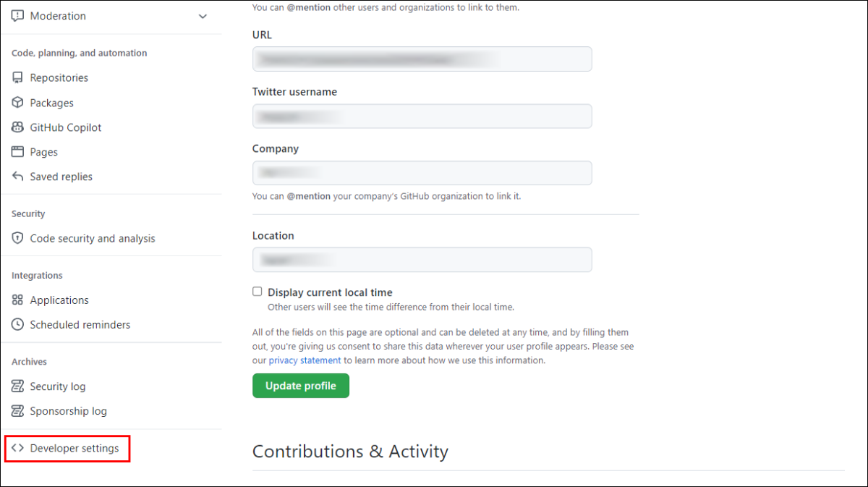Click the Packages box icon

click(x=17, y=103)
